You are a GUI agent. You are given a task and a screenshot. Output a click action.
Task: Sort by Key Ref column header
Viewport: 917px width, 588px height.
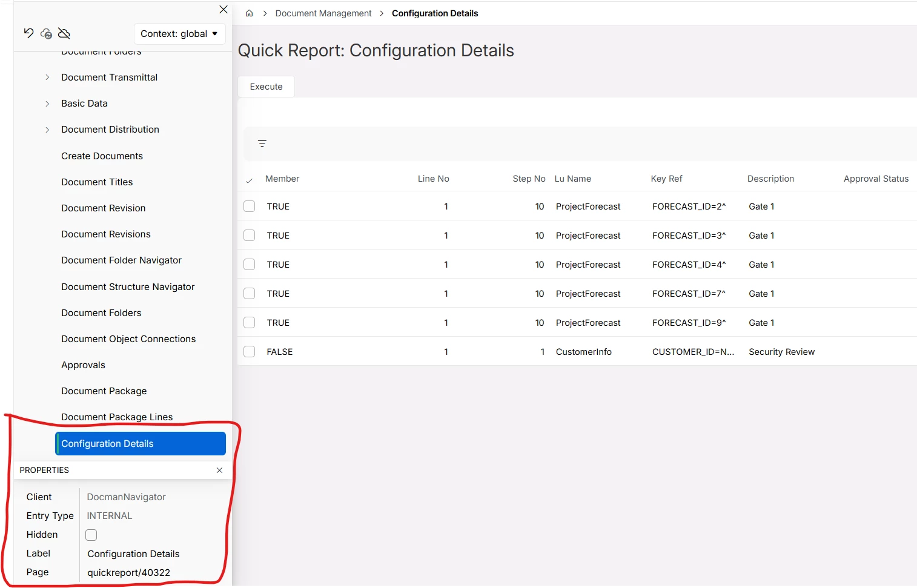(x=666, y=179)
